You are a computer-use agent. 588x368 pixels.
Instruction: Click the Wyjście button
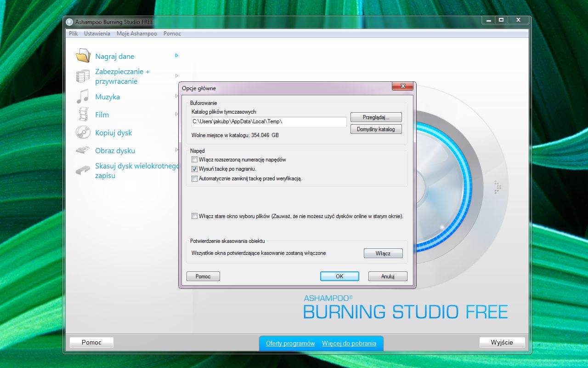point(502,342)
